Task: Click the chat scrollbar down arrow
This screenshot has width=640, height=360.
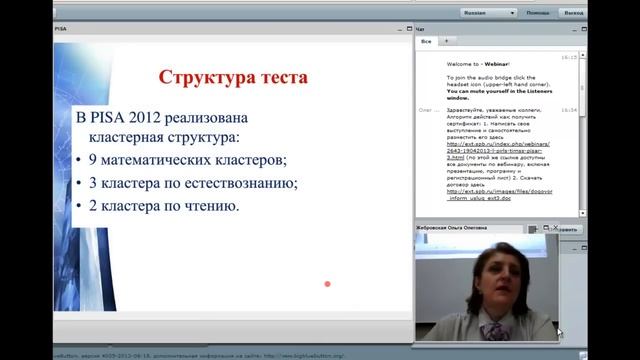Action: [582, 213]
